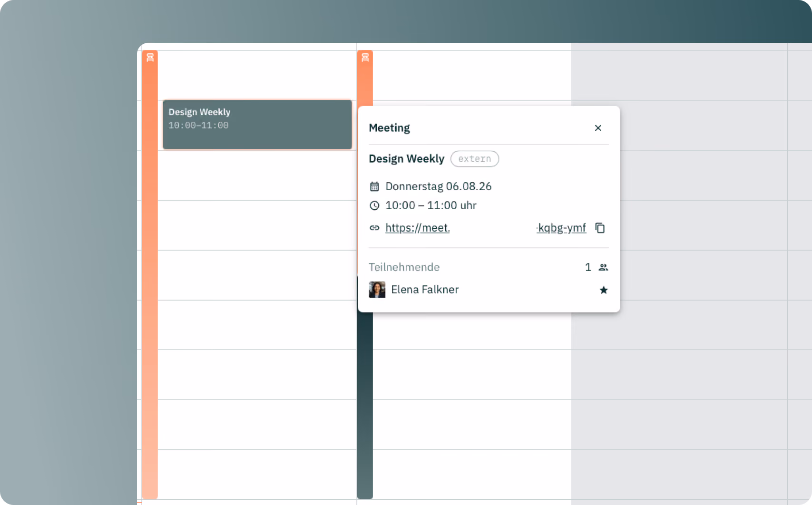Open the https://meet. link
The height and width of the screenshot is (505, 812).
418,228
